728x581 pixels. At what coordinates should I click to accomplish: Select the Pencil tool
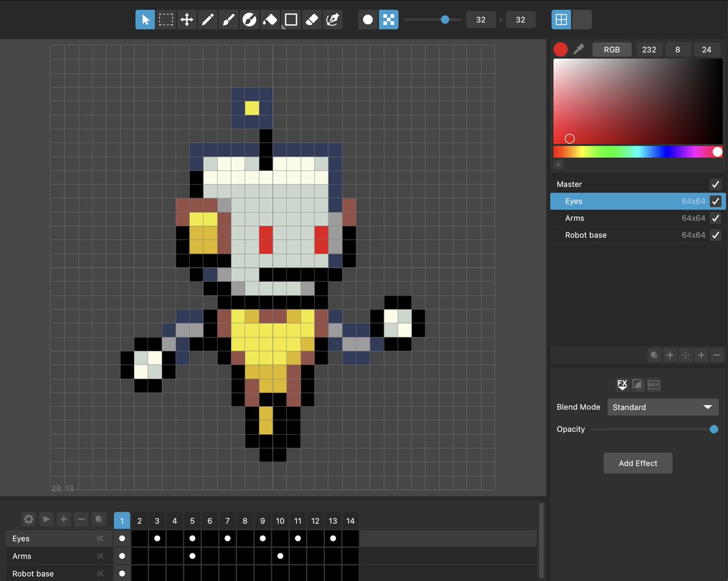[207, 19]
